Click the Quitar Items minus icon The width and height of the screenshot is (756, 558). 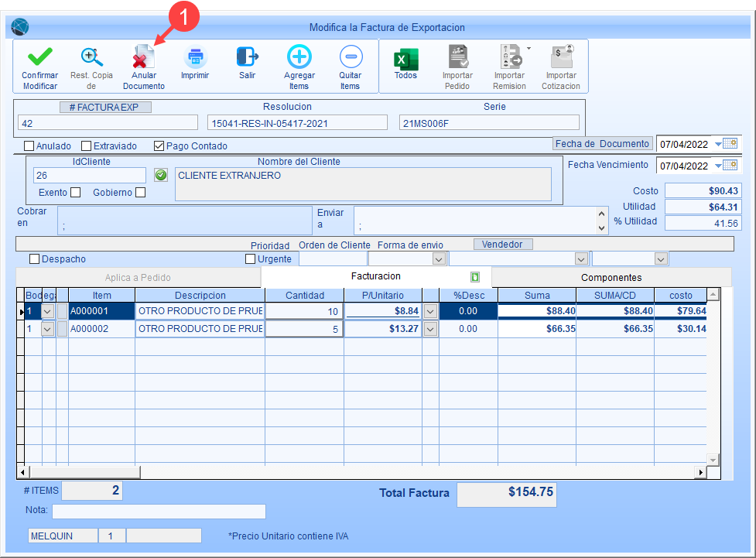[x=351, y=57]
